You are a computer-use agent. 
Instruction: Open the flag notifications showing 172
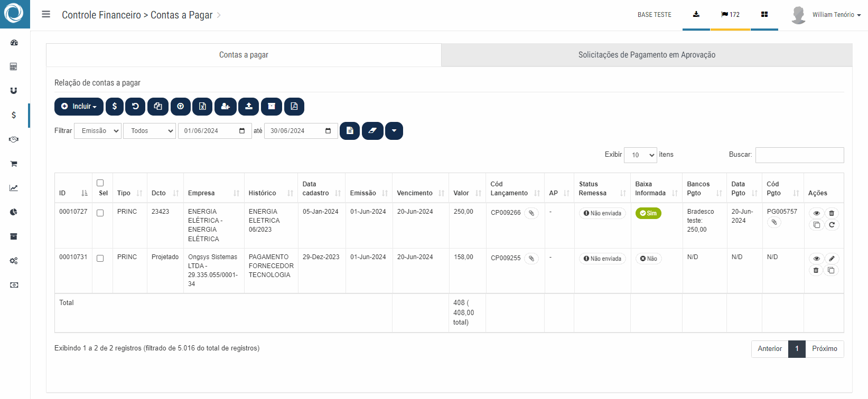tap(730, 14)
